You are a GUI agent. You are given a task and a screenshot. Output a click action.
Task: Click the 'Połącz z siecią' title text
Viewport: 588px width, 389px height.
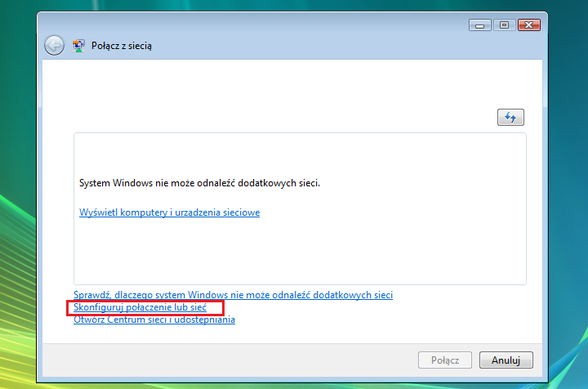(x=122, y=46)
